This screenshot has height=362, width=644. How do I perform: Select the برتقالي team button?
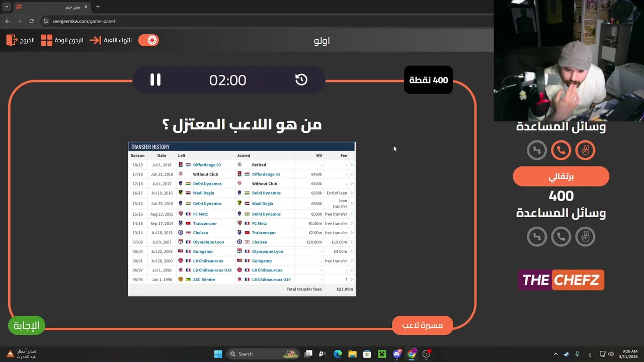click(561, 176)
